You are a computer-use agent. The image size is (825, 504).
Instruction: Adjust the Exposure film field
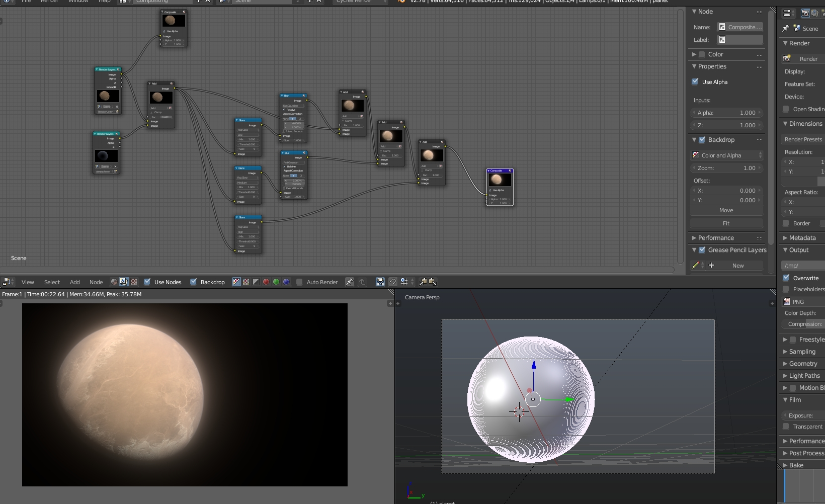click(x=803, y=415)
